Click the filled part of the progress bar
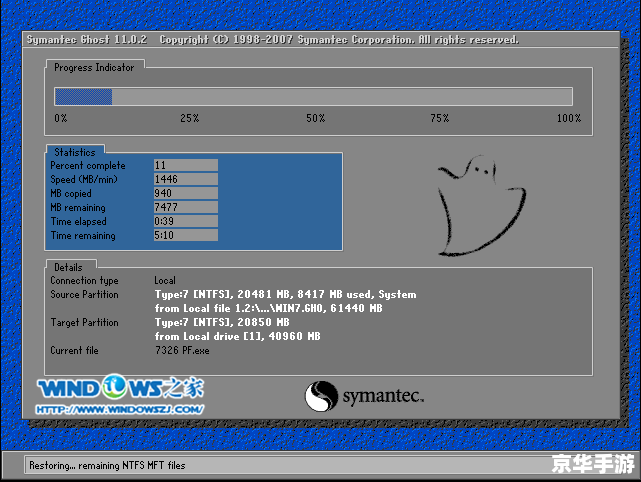641x482 pixels. click(83, 96)
